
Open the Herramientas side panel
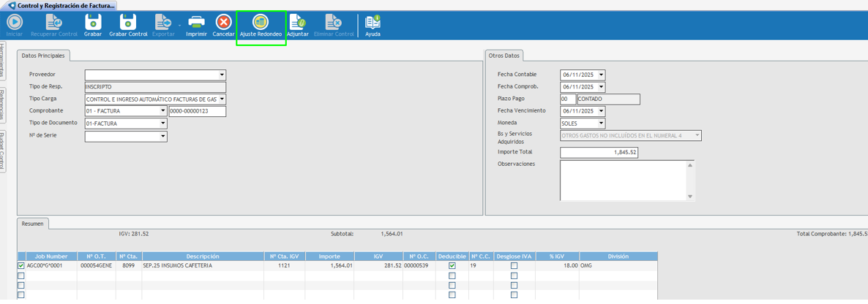[x=3, y=60]
